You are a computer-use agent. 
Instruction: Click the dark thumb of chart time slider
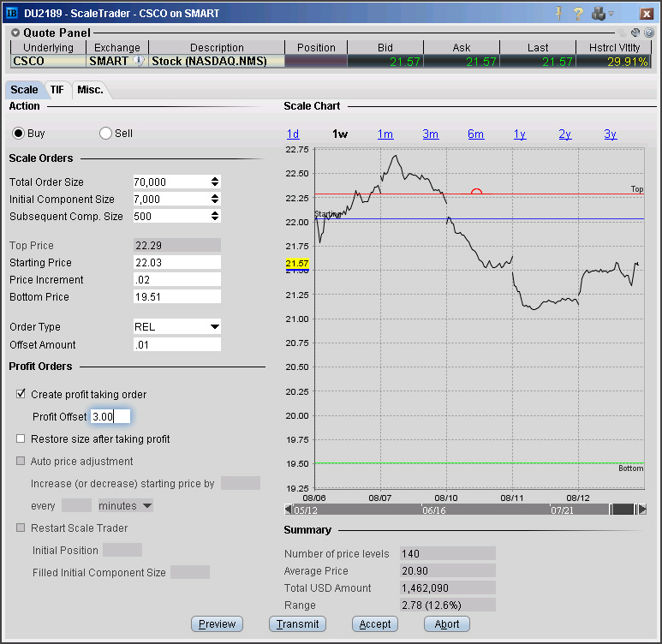coord(623,510)
